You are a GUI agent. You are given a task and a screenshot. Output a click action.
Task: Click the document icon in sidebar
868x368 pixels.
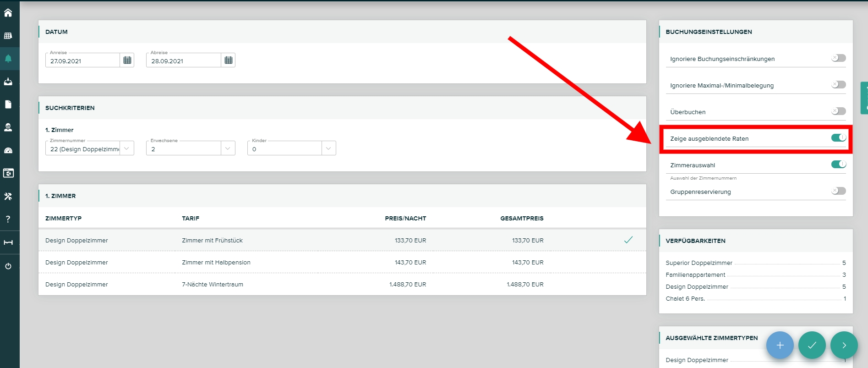coord(8,104)
